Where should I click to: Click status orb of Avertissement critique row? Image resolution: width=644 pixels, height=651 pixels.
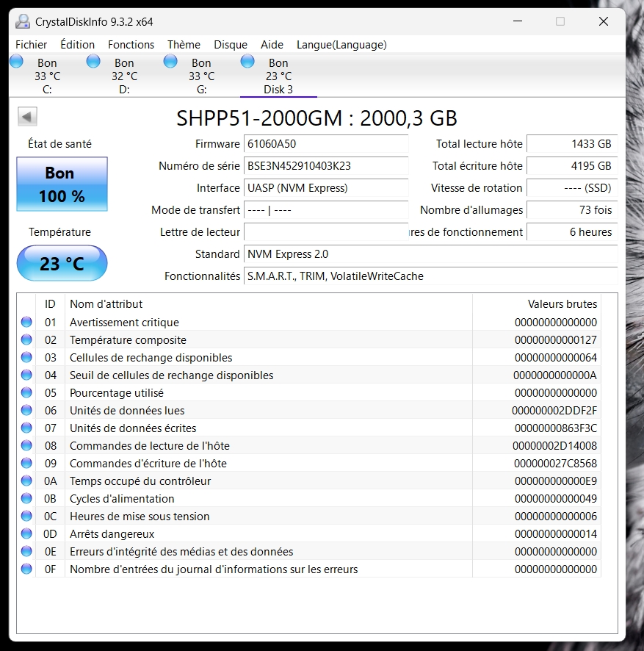pyautogui.click(x=26, y=322)
